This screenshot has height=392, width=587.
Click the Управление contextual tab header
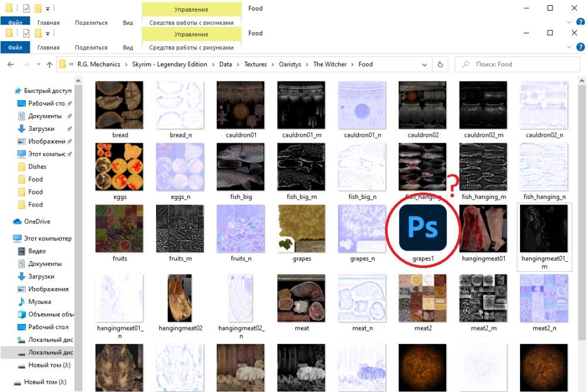[x=191, y=34]
